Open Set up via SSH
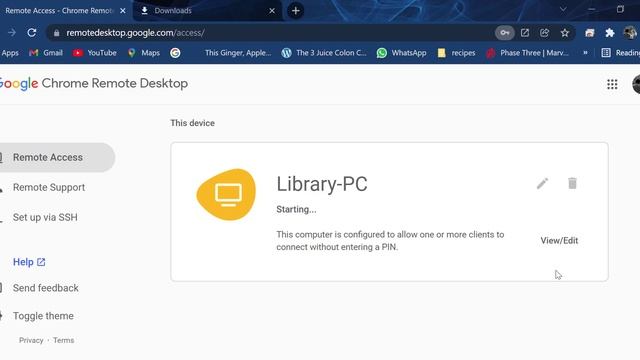 [x=45, y=217]
